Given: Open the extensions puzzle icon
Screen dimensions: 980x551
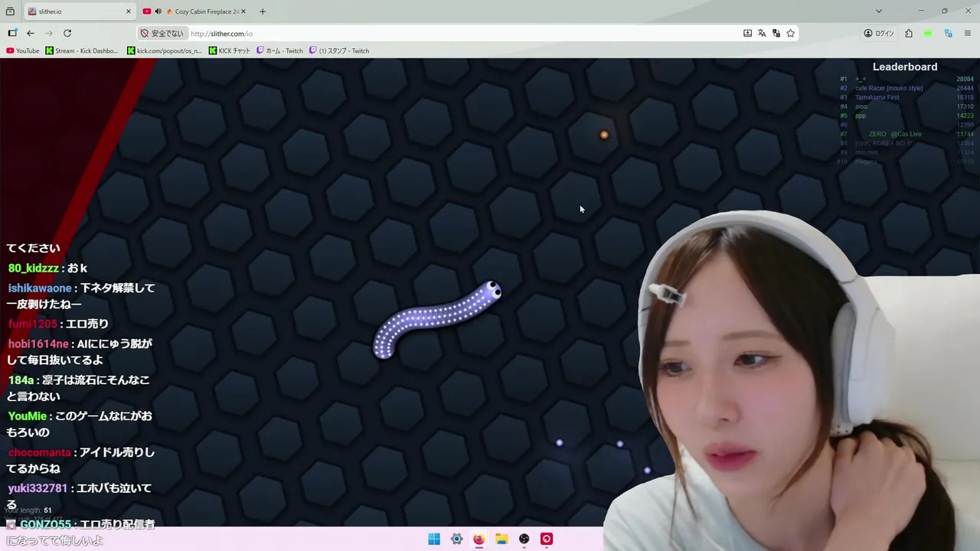Looking at the screenshot, I should point(909,33).
